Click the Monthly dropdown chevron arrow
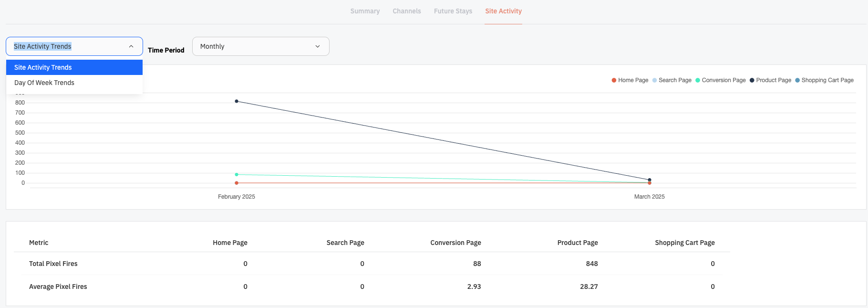This screenshot has height=308, width=868. tap(318, 46)
